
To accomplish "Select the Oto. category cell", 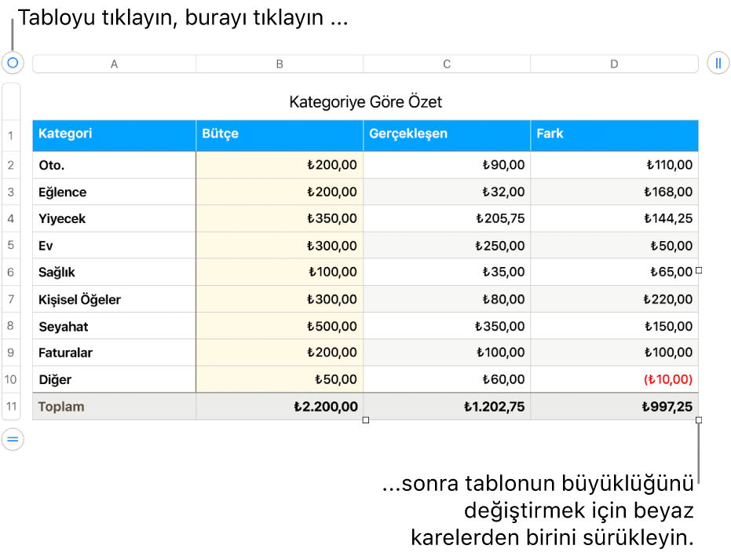I will [x=114, y=165].
